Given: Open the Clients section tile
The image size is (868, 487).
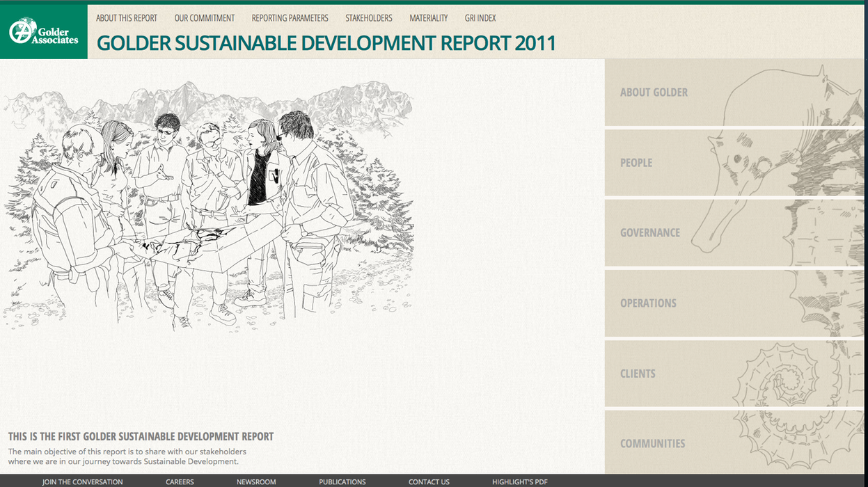Looking at the screenshot, I should click(x=638, y=374).
